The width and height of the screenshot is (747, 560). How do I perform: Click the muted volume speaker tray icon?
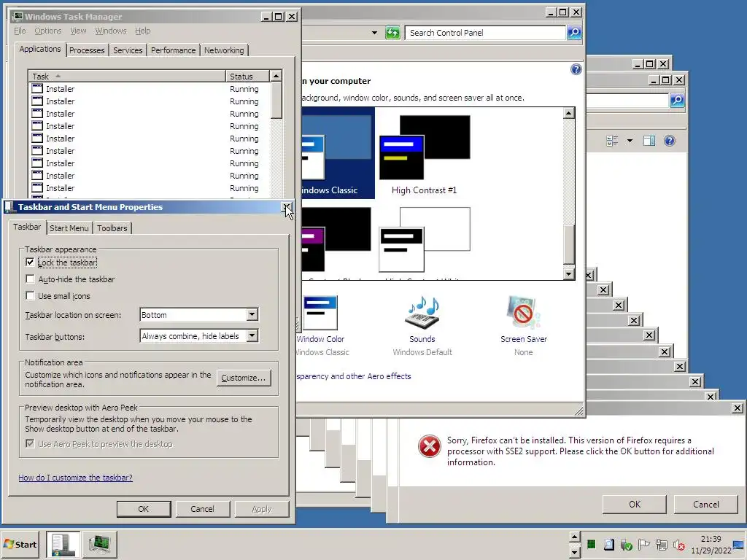coord(679,544)
